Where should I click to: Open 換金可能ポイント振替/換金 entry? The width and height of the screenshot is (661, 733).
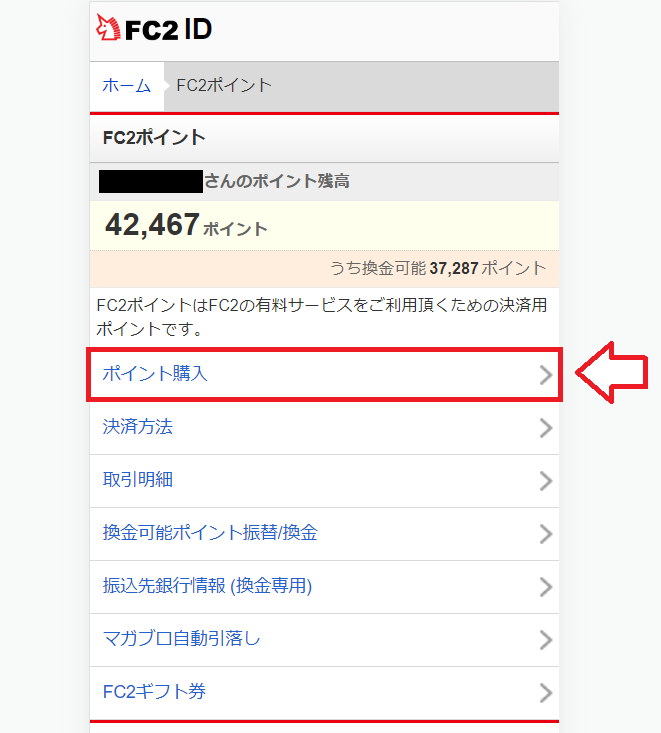click(x=324, y=533)
